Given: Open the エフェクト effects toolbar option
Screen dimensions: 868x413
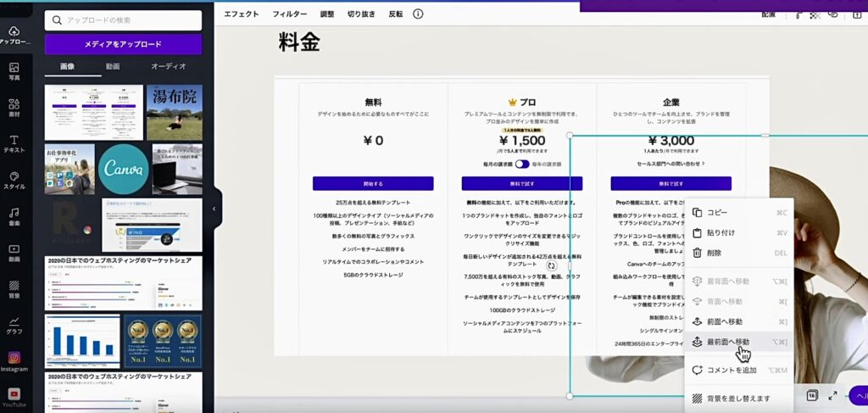Looking at the screenshot, I should click(x=242, y=14).
